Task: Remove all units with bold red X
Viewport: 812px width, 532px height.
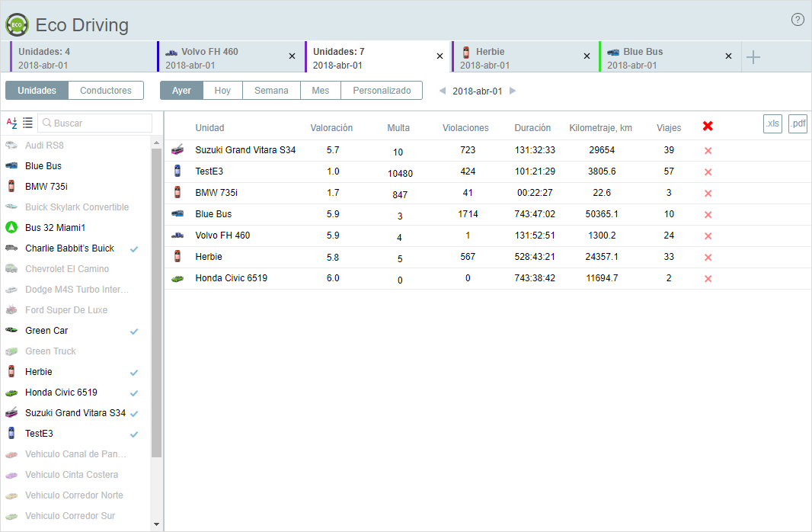Action: click(x=708, y=127)
